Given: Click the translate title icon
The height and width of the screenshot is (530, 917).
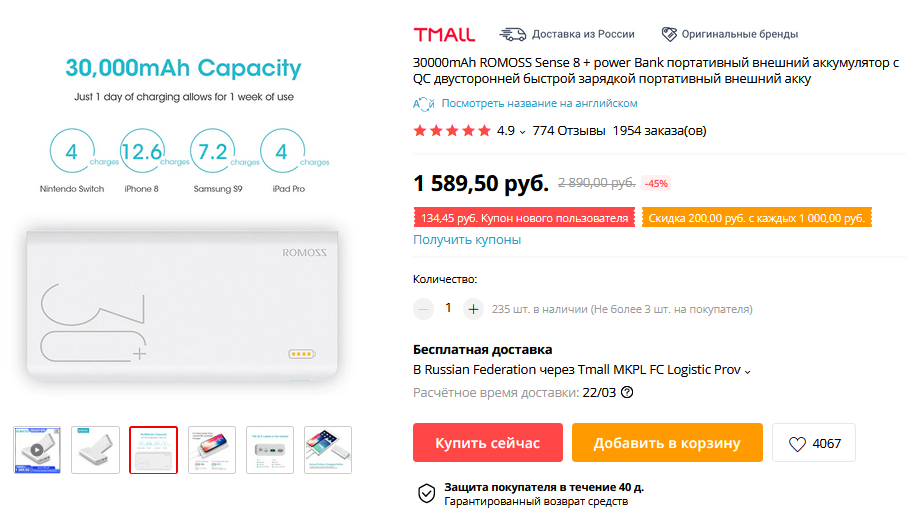Looking at the screenshot, I should [424, 104].
